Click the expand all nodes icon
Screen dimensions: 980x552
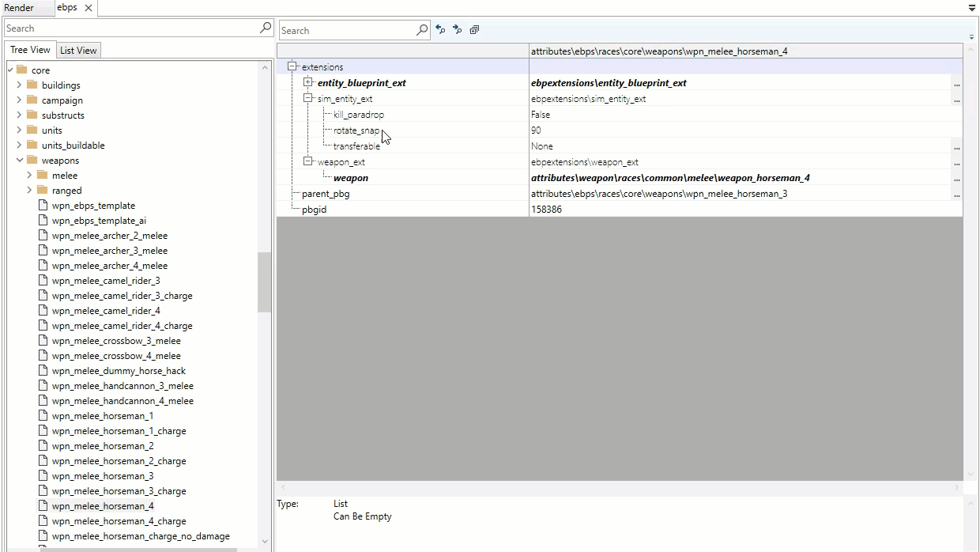coord(474,30)
